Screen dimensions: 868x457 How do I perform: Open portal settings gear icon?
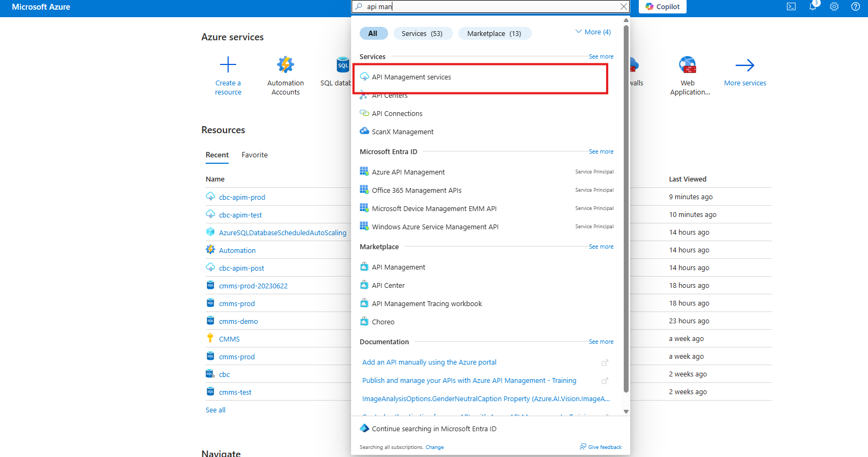tap(834, 7)
